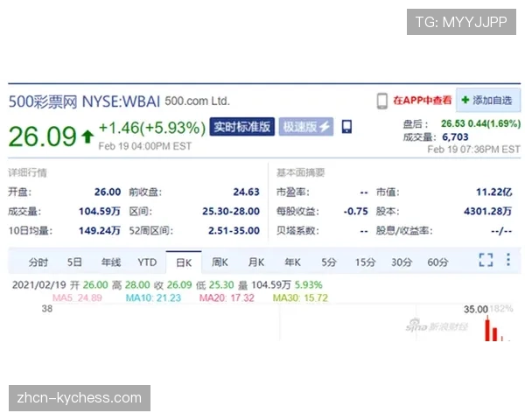The image size is (525, 420).
Task: Click the MA5 24.89 indicator label
Action: pyautogui.click(x=77, y=297)
